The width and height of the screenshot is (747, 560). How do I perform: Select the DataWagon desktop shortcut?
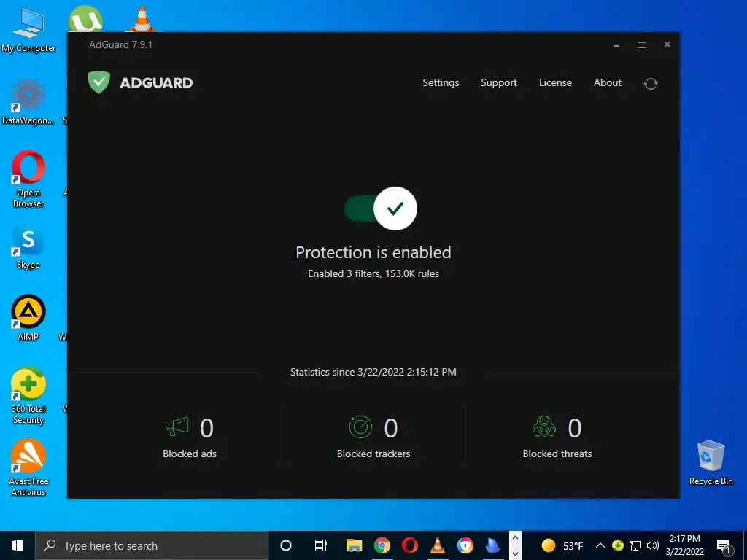(28, 101)
